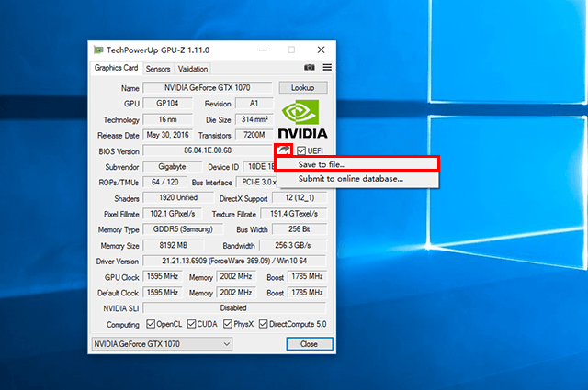Click the Lookup button
588x390 pixels.
303,88
